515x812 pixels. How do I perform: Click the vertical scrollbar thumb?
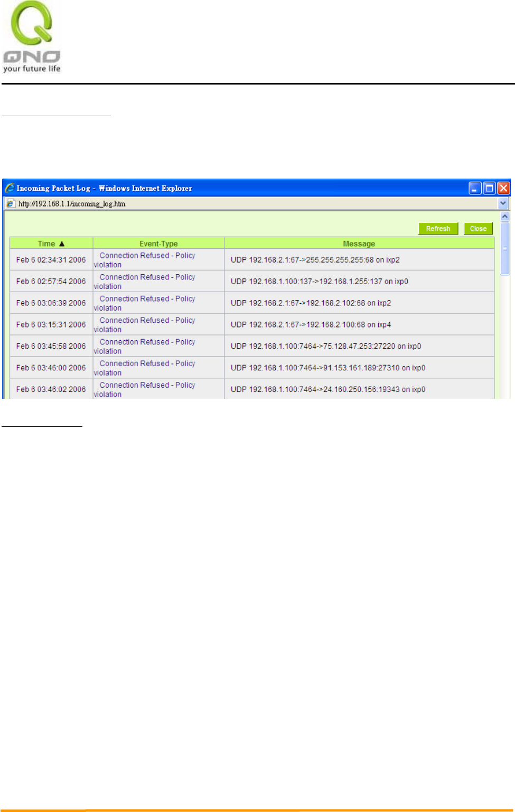pyautogui.click(x=505, y=248)
